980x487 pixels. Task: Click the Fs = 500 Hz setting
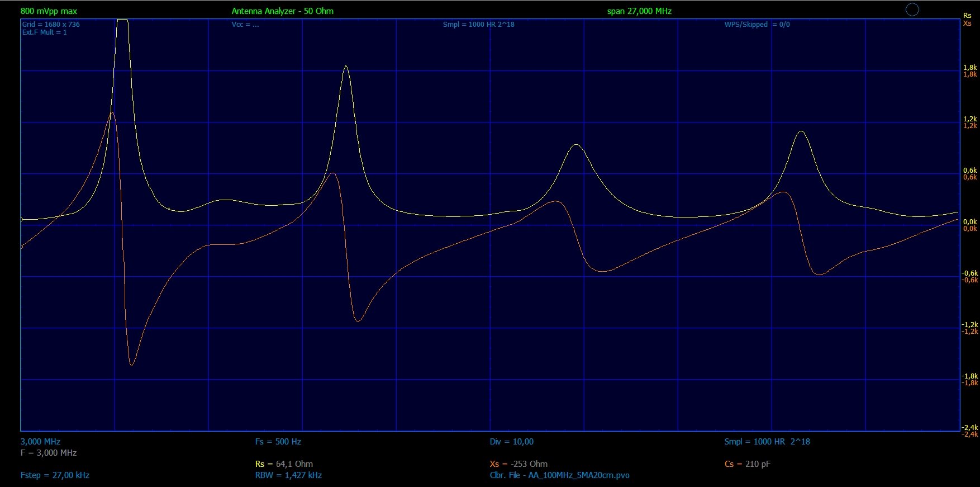click(278, 442)
